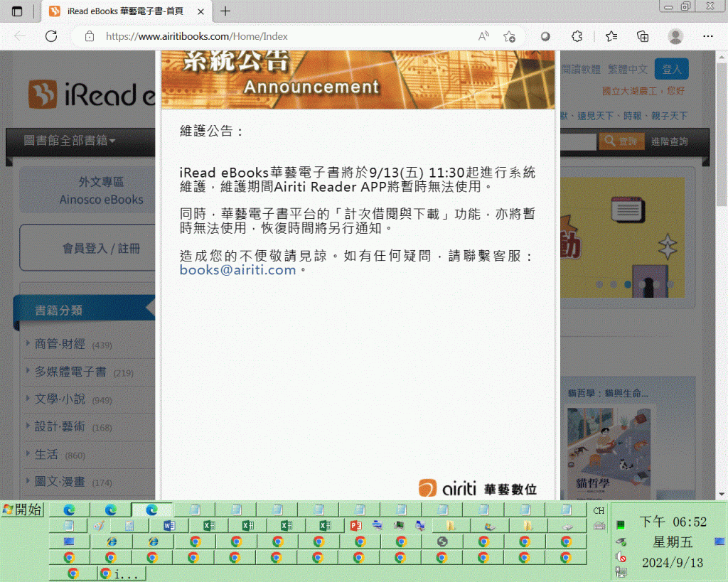This screenshot has width=728, height=582.
Task: Open the tab actions menu icon
Action: pyautogui.click(x=17, y=11)
